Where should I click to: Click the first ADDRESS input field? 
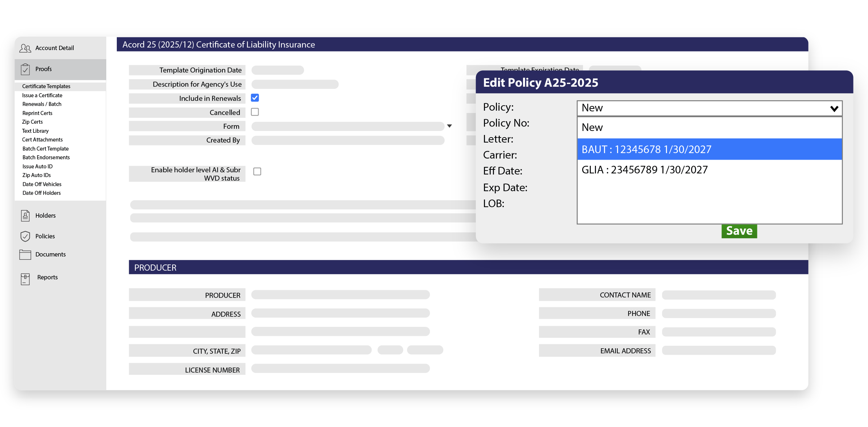tap(341, 313)
